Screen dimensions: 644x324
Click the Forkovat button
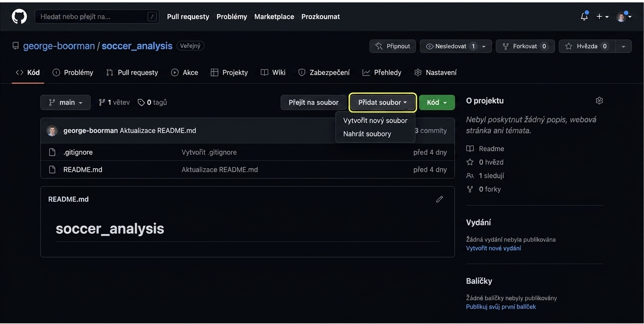[525, 46]
